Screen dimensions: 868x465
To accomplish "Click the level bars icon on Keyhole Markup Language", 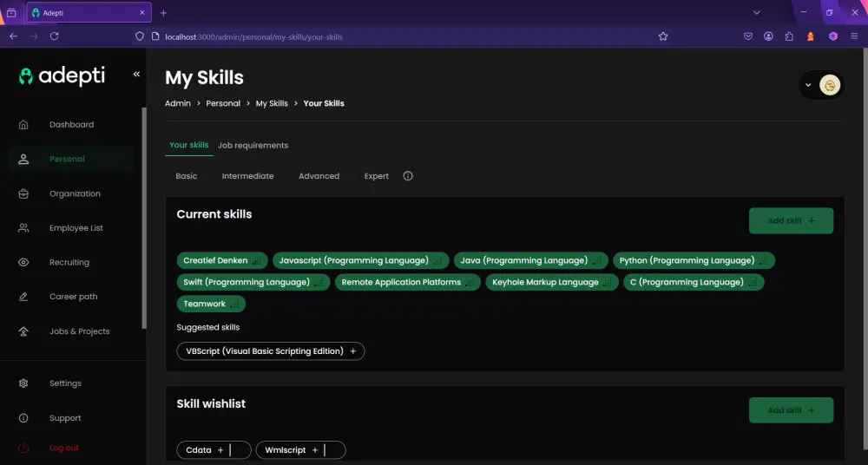I will click(x=608, y=282).
